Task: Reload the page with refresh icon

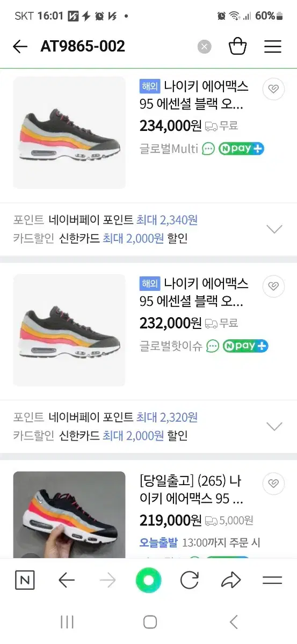Action: (190, 580)
